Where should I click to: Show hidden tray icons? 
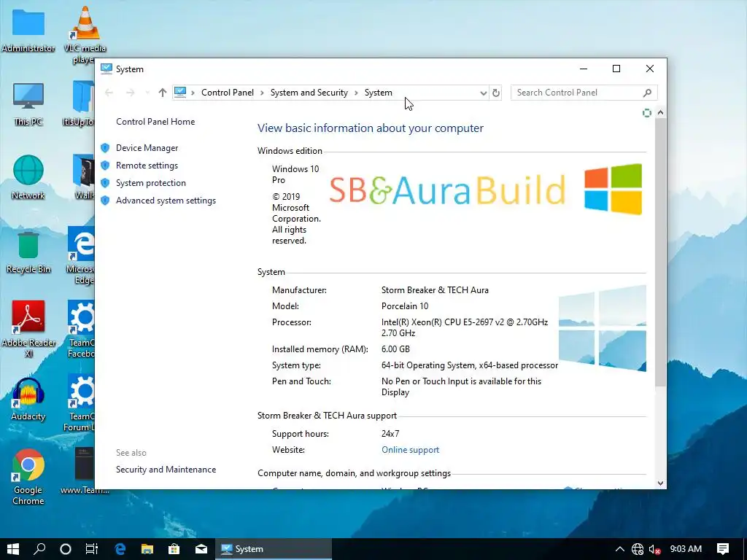click(620, 549)
